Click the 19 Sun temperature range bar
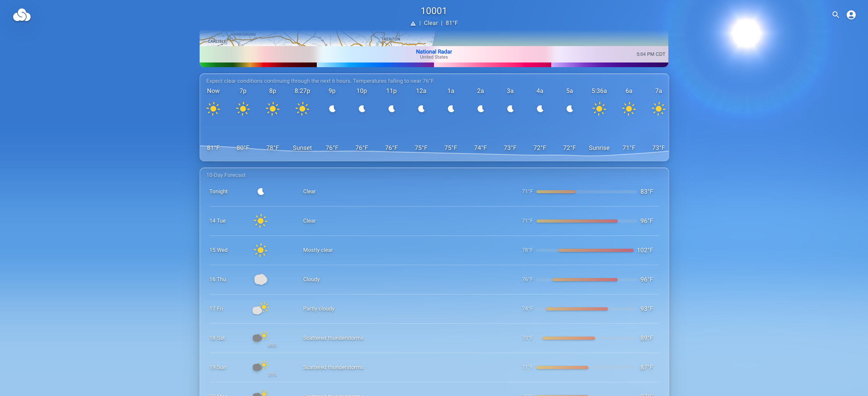Viewport: 868px width, 396px height. point(586,367)
